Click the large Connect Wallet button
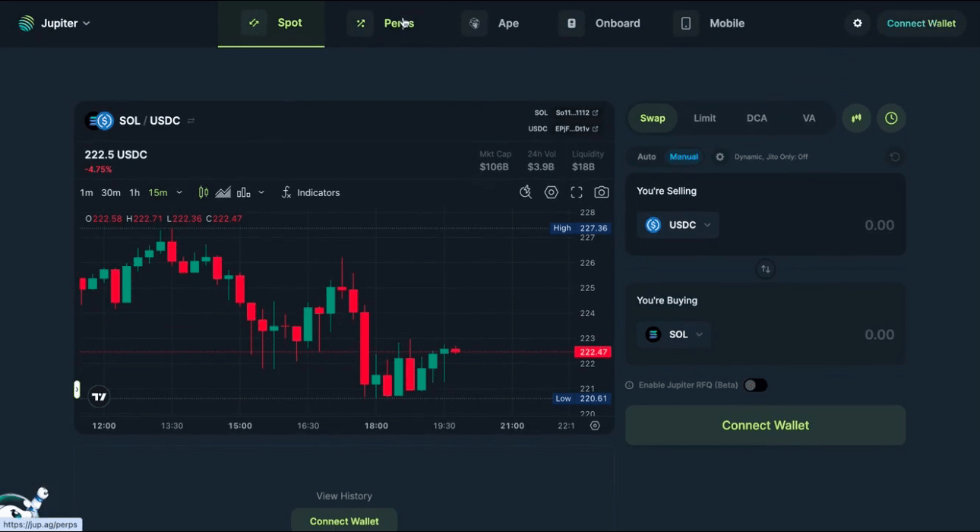 [766, 426]
